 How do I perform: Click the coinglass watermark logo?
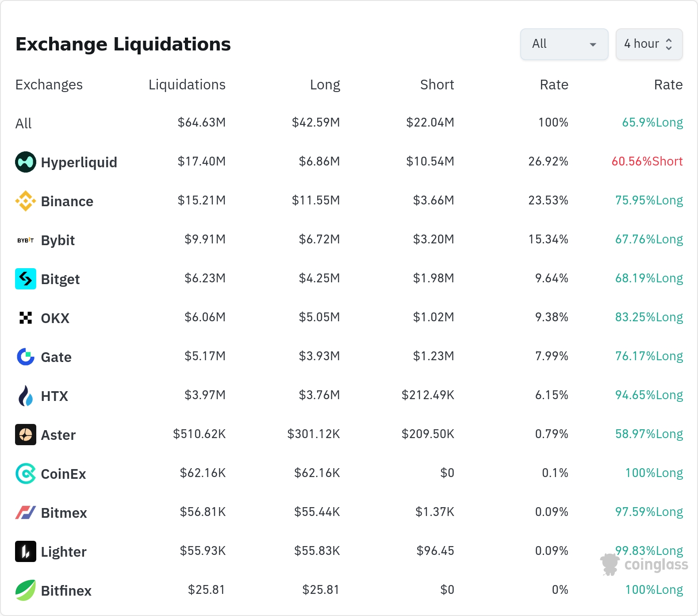pos(645,565)
